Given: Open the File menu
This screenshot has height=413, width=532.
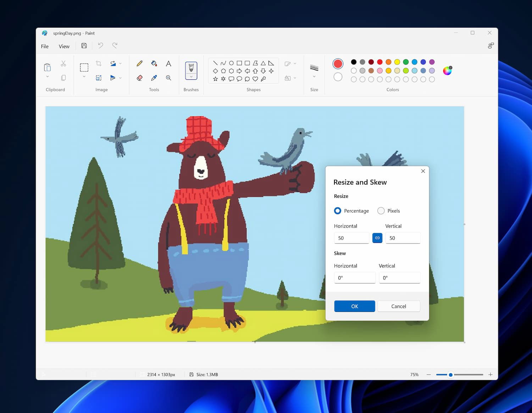Looking at the screenshot, I should click(x=45, y=46).
